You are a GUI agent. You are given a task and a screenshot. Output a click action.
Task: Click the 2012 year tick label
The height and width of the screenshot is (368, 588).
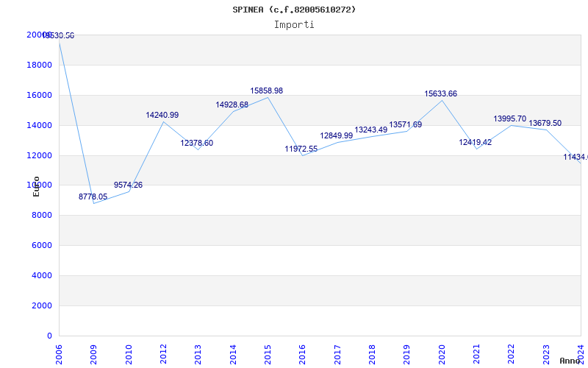coord(163,354)
